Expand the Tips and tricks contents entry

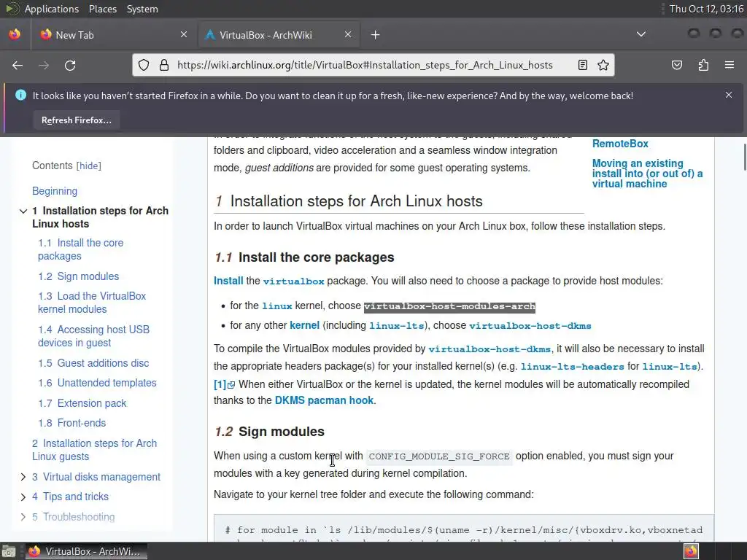pos(23,497)
